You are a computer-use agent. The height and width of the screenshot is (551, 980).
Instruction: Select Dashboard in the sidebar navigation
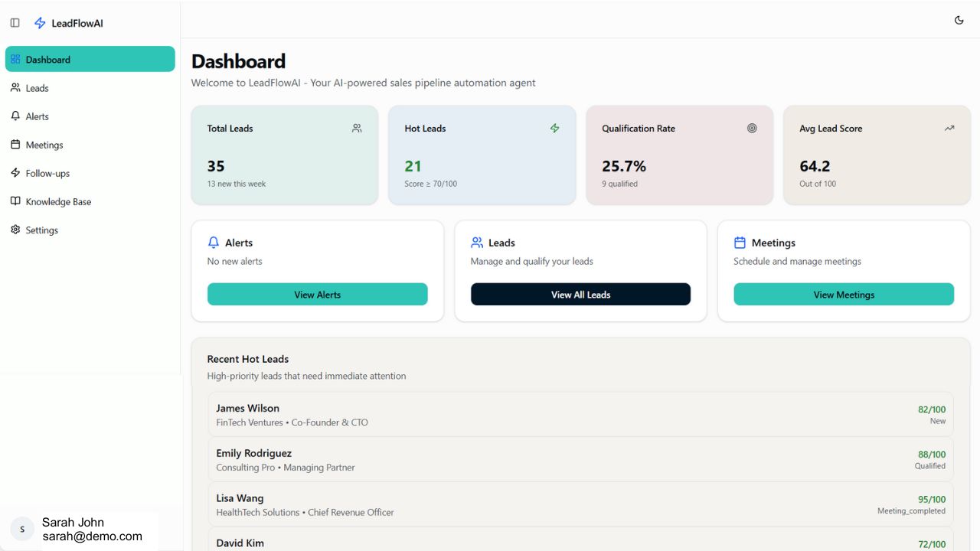pos(48,59)
